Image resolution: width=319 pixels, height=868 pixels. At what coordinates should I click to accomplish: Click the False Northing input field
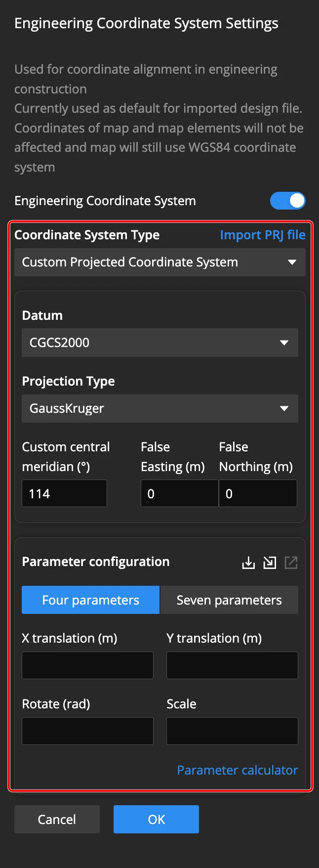(x=258, y=493)
